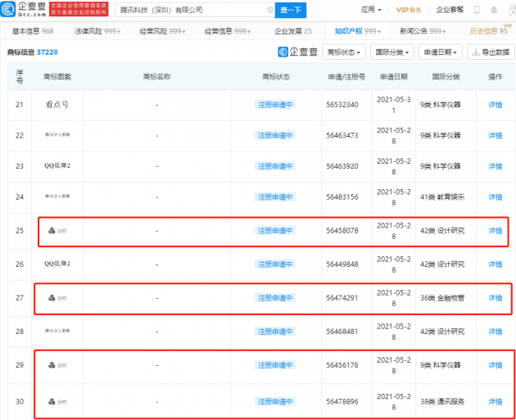Click registration number 56456176
This screenshot has height=420, width=516.
[342, 365]
